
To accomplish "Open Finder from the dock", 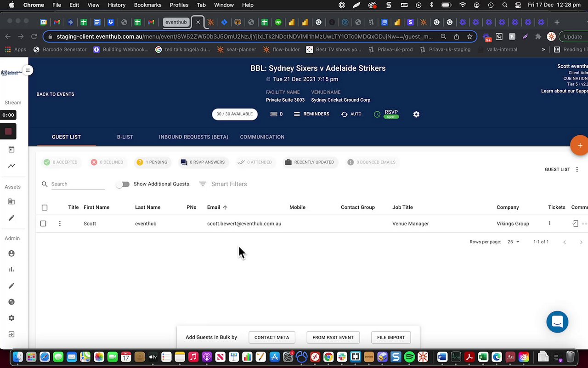I will 18,357.
